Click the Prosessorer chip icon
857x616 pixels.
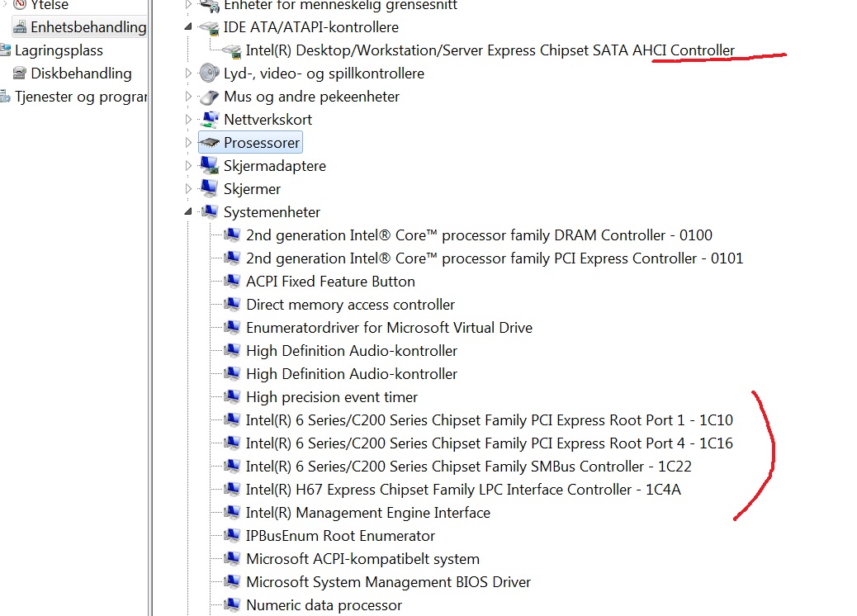pyautogui.click(x=209, y=143)
